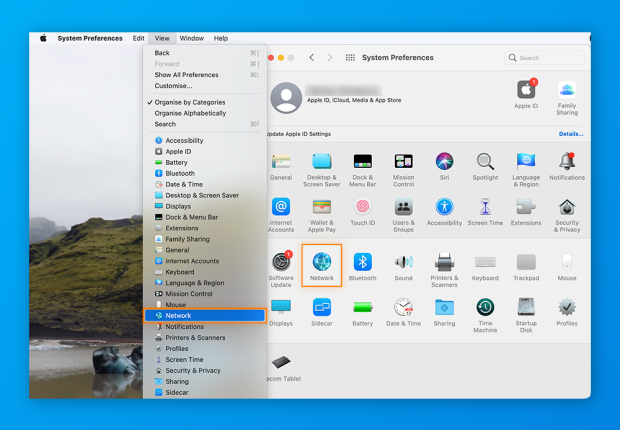
Task: Click the show all grid button
Action: click(350, 58)
